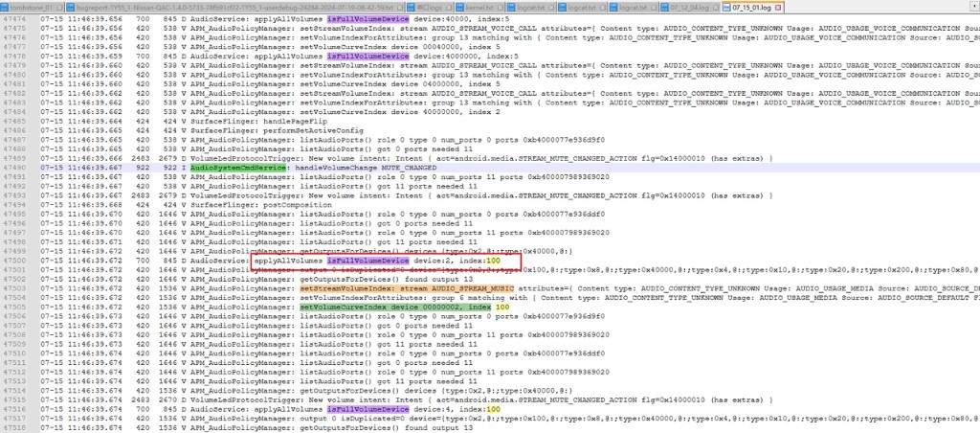Click yellow-highlighted '100' on line 47500
Screen dimensions: 980x433
tap(494, 261)
